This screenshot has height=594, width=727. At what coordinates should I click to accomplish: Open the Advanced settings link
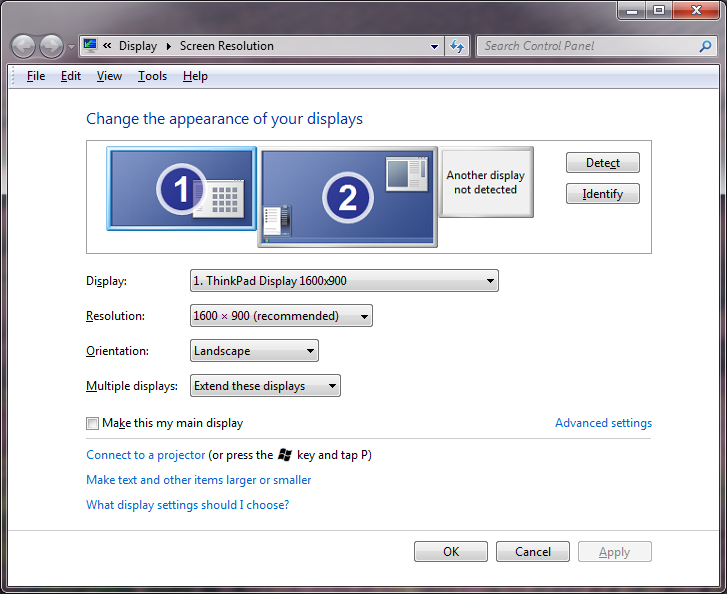pos(603,423)
